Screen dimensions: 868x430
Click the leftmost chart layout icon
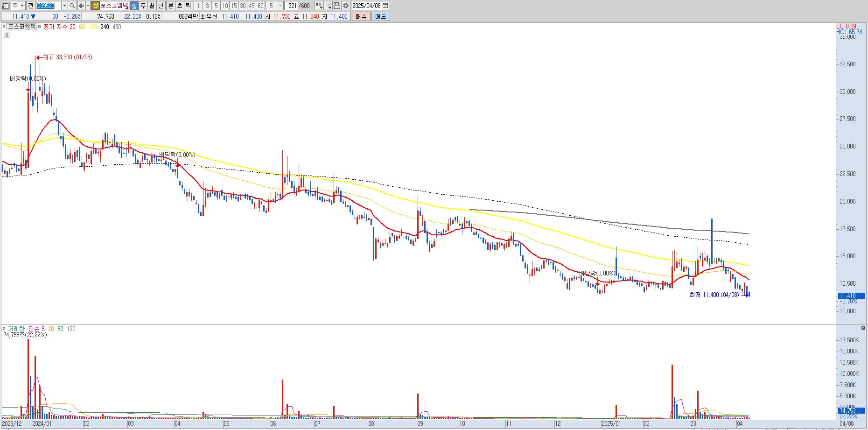[6, 6]
